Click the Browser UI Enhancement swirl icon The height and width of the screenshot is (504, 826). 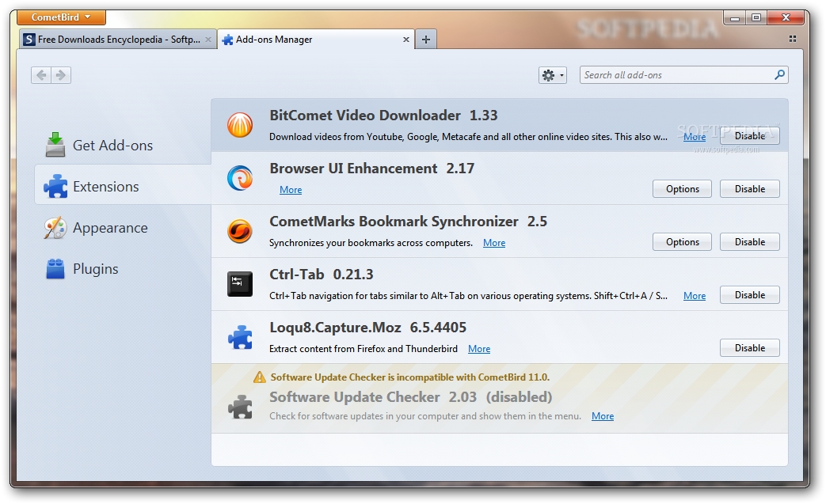240,178
